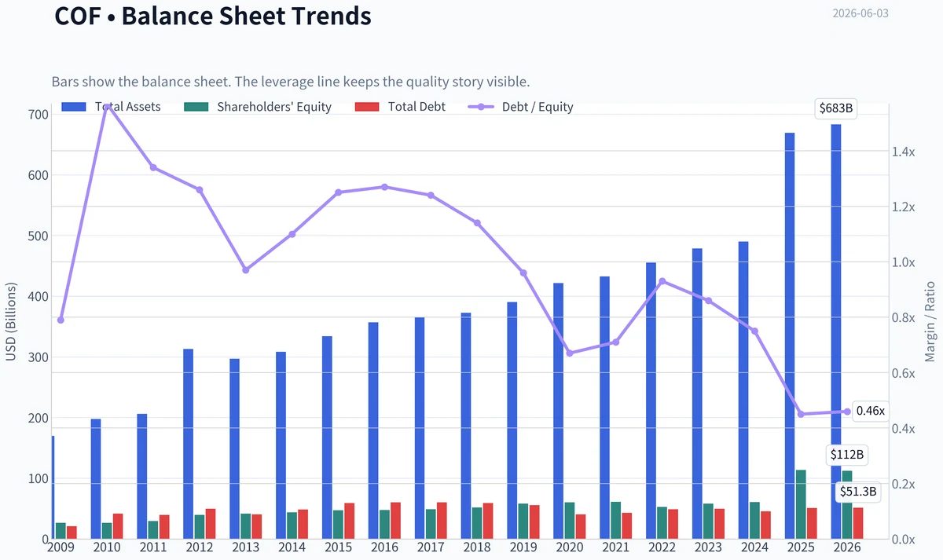
Task: Click the 1.0x tick on right axis
Action: pos(904,262)
